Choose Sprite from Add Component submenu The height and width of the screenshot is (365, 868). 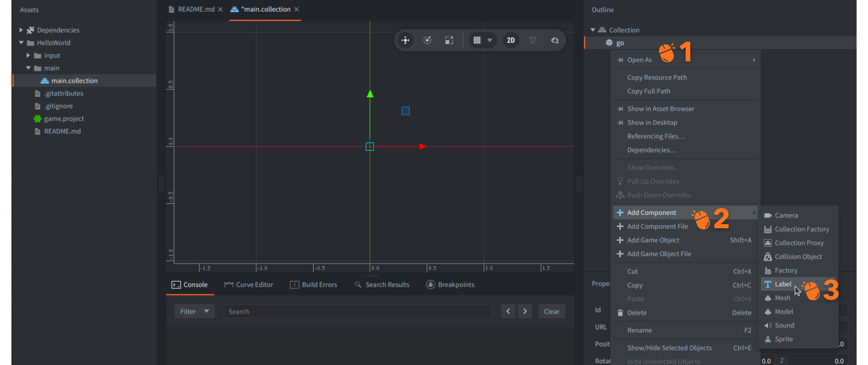784,340
